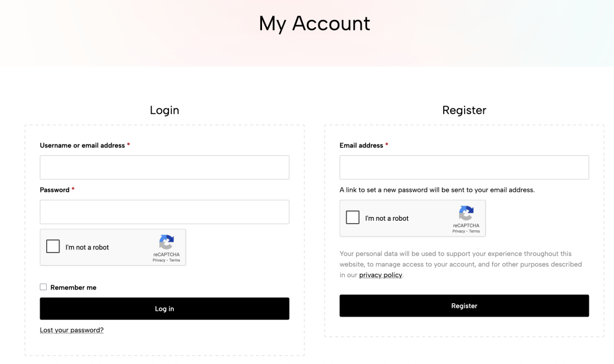Open the Terms link in Login reCAPTCHA
This screenshot has width=614, height=364.
coord(174,260)
